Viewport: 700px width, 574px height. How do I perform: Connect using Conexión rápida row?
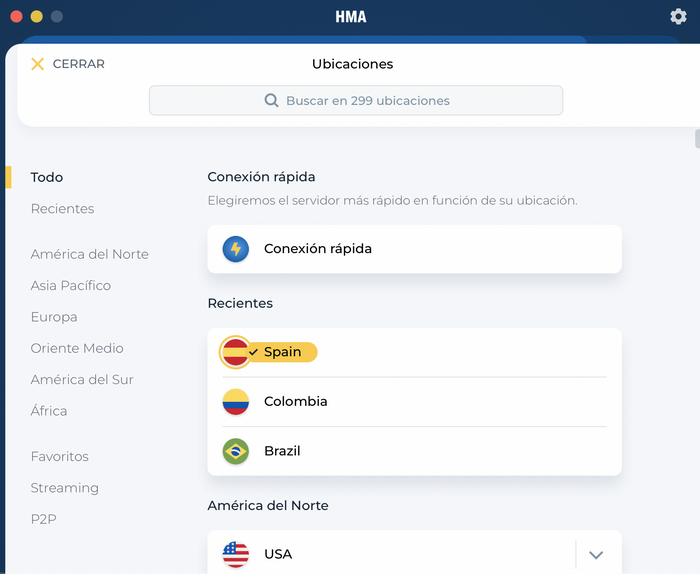pos(414,249)
